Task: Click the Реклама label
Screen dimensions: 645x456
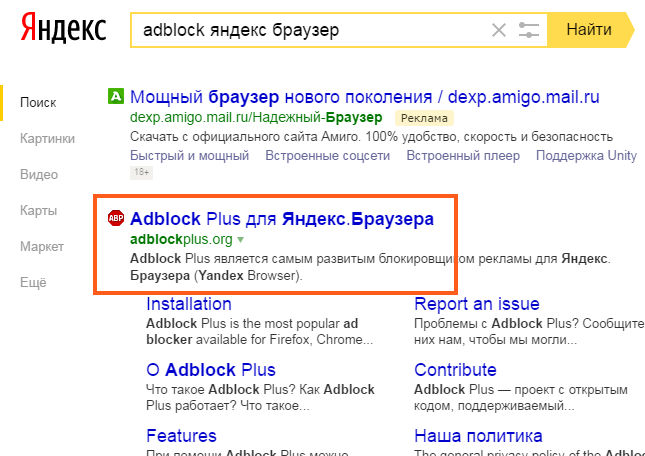Action: (424, 118)
